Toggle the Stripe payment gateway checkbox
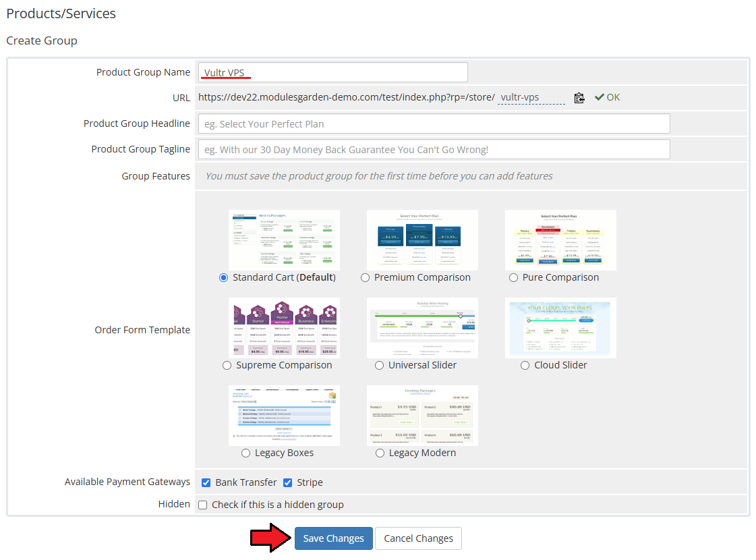The width and height of the screenshot is (756, 560). (x=288, y=483)
